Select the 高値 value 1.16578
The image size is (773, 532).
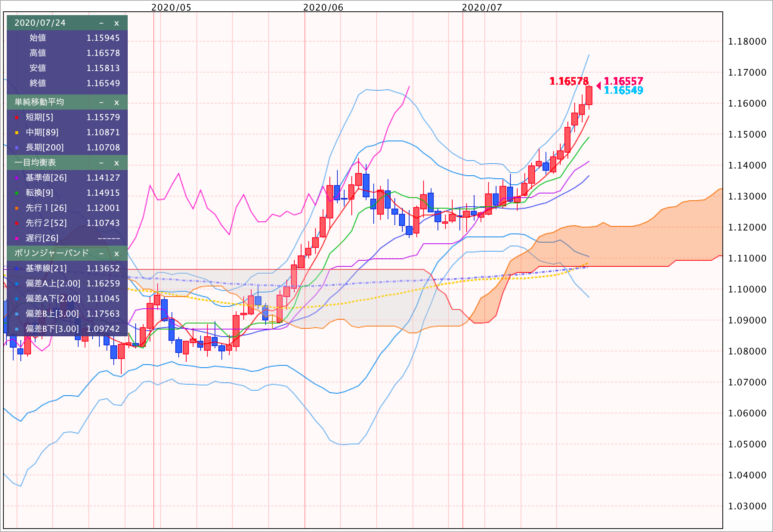(x=103, y=53)
